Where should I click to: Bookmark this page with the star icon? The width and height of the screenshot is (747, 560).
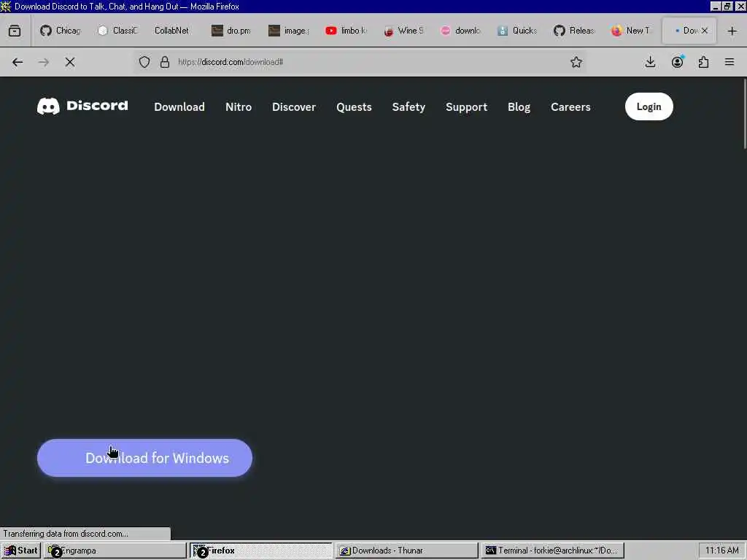pyautogui.click(x=576, y=63)
